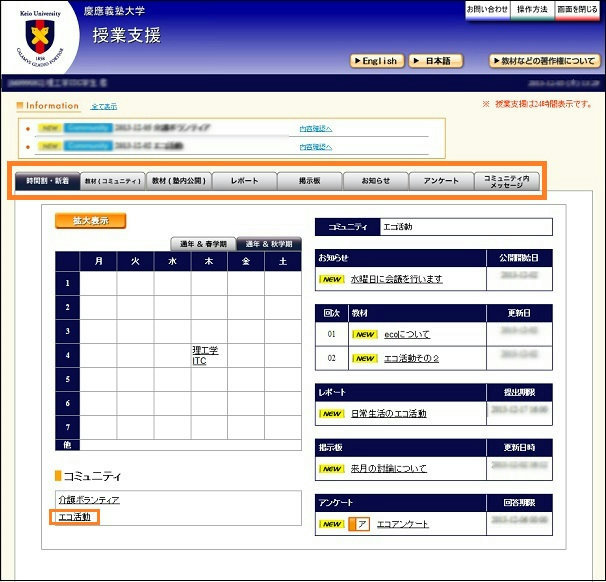The height and width of the screenshot is (582, 606).
Task: Click the NEW badge next to ecoについて
Action: (365, 333)
